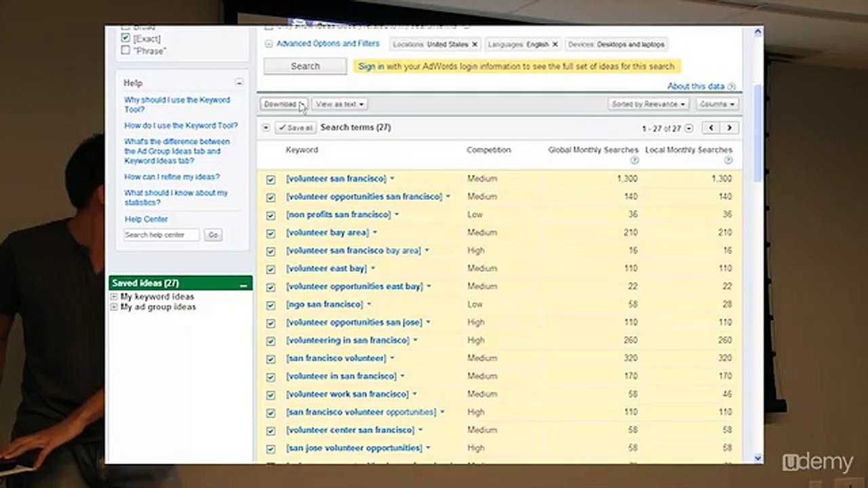Image resolution: width=868 pixels, height=488 pixels.
Task: Open the arrow menu next to [volunteer san francisco]
Action: coord(393,179)
